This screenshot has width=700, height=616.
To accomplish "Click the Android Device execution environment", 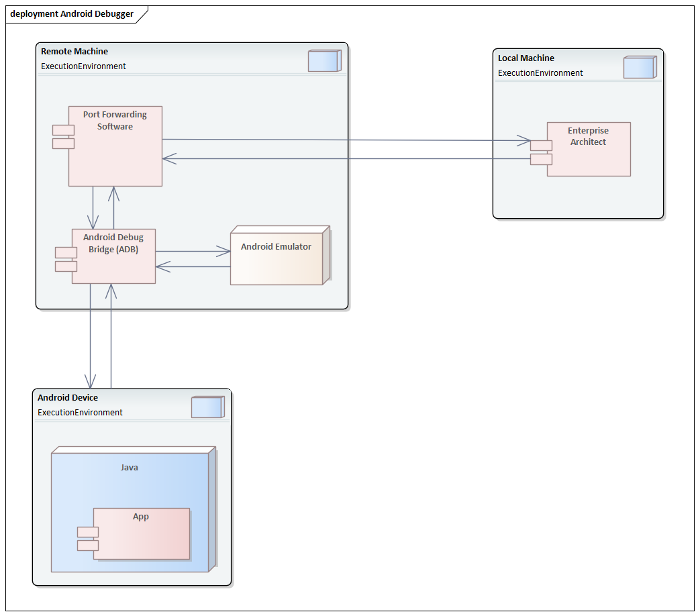I will click(x=68, y=397).
